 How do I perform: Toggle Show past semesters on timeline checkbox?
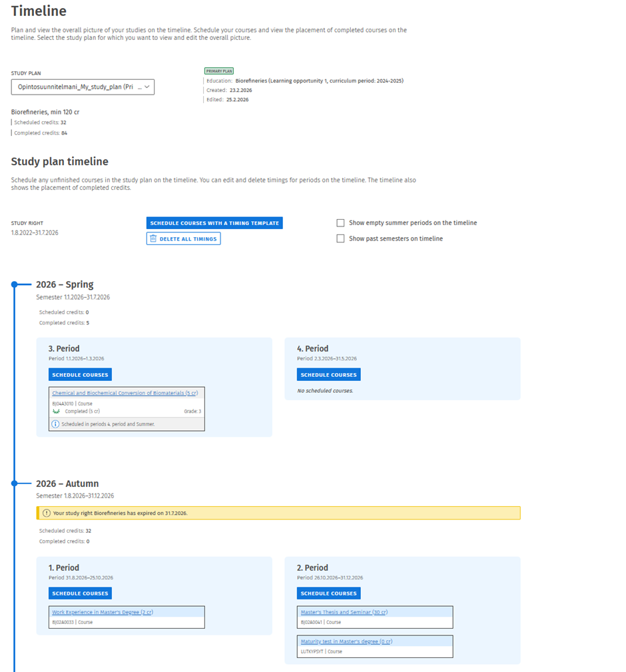(x=341, y=238)
